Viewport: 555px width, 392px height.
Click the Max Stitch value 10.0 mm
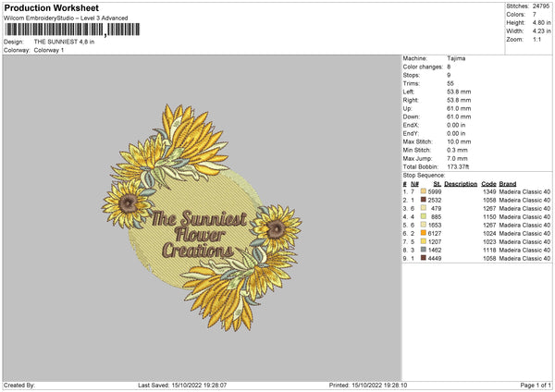pos(459,141)
